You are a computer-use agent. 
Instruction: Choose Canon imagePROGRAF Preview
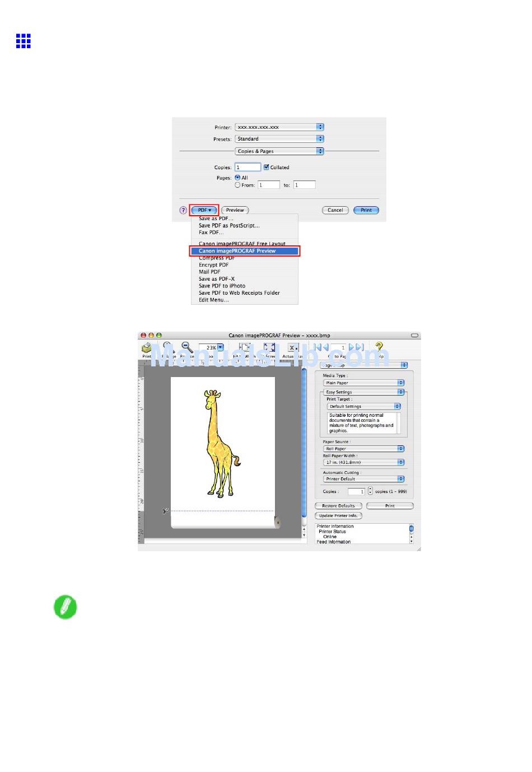245,251
